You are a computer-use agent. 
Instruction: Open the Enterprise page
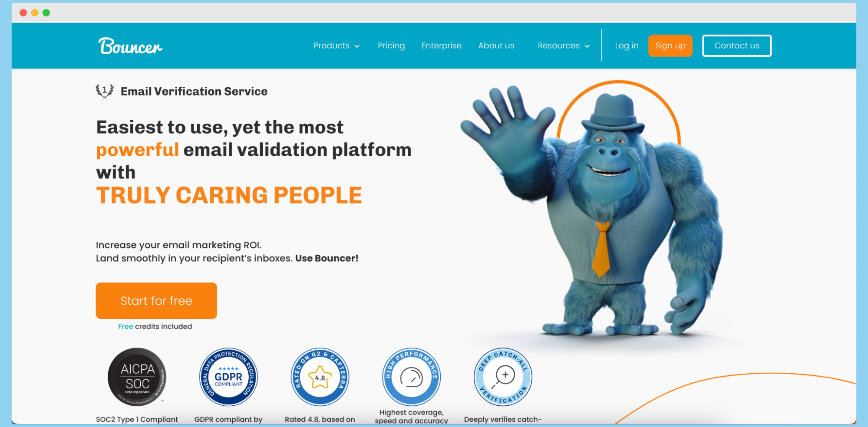pyautogui.click(x=441, y=46)
